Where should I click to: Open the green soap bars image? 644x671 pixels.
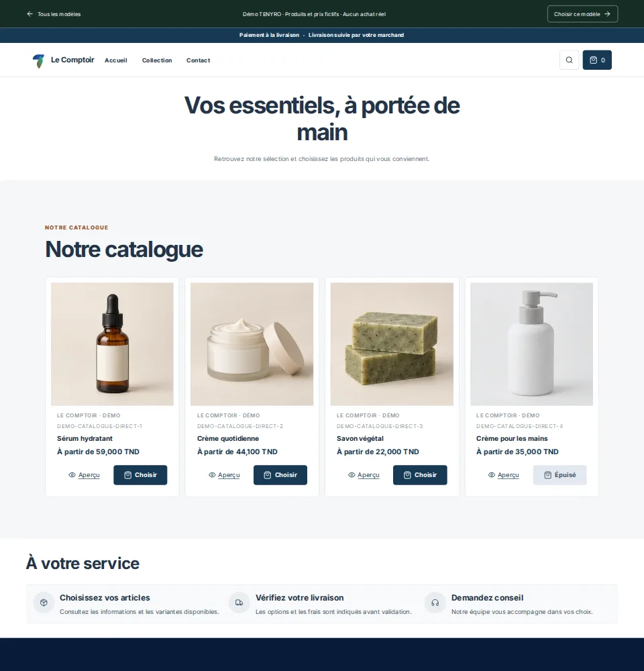pos(392,344)
